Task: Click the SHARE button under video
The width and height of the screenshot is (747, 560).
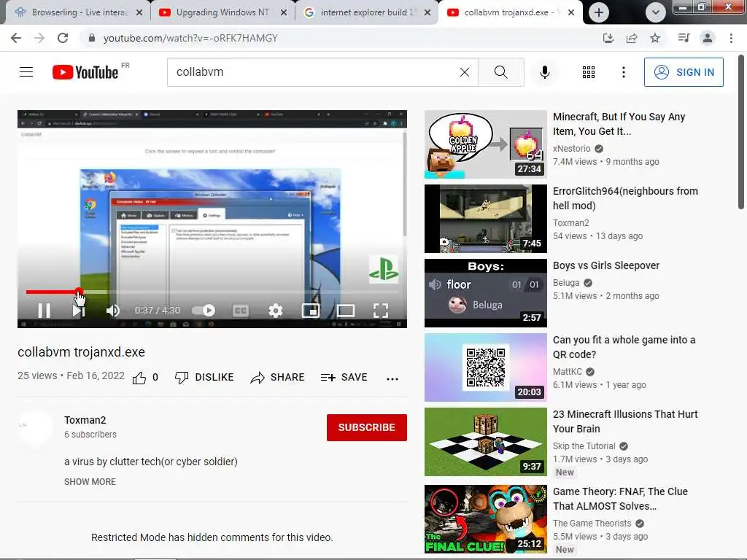Action: click(x=277, y=378)
